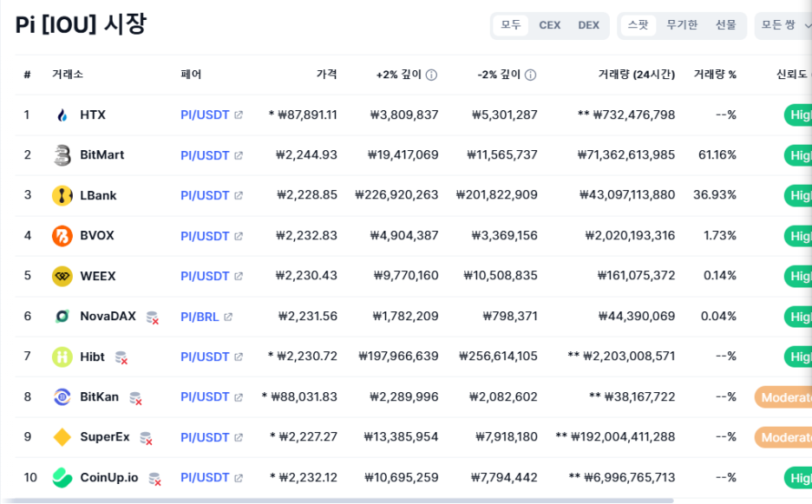Click the BitMart exchange logo
The width and height of the screenshot is (812, 504).
pyautogui.click(x=62, y=155)
